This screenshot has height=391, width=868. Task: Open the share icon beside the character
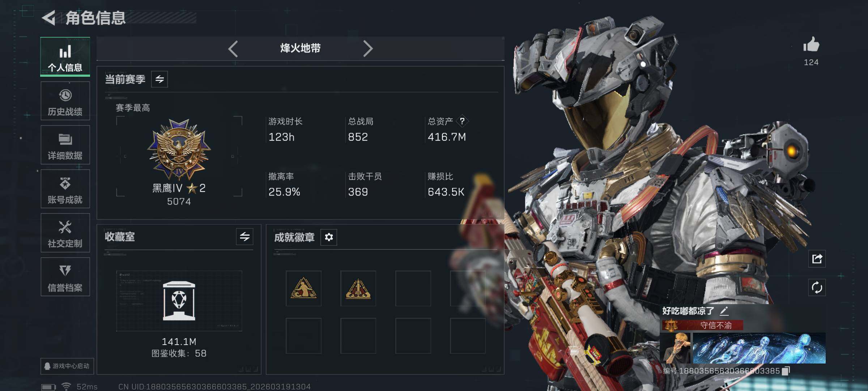tap(817, 259)
